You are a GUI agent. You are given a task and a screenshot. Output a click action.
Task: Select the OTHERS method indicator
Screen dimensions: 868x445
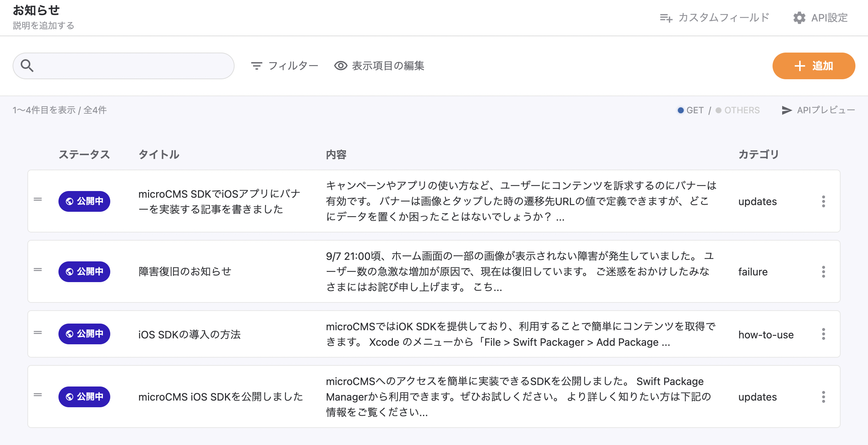(737, 110)
